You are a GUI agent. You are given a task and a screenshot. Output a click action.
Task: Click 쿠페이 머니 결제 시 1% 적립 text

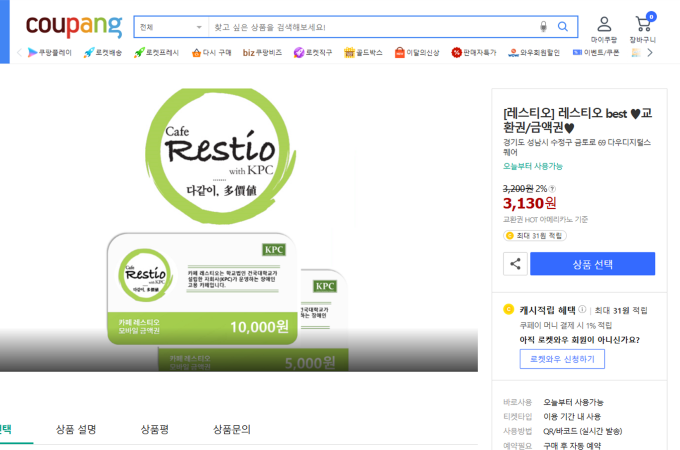tap(565, 325)
